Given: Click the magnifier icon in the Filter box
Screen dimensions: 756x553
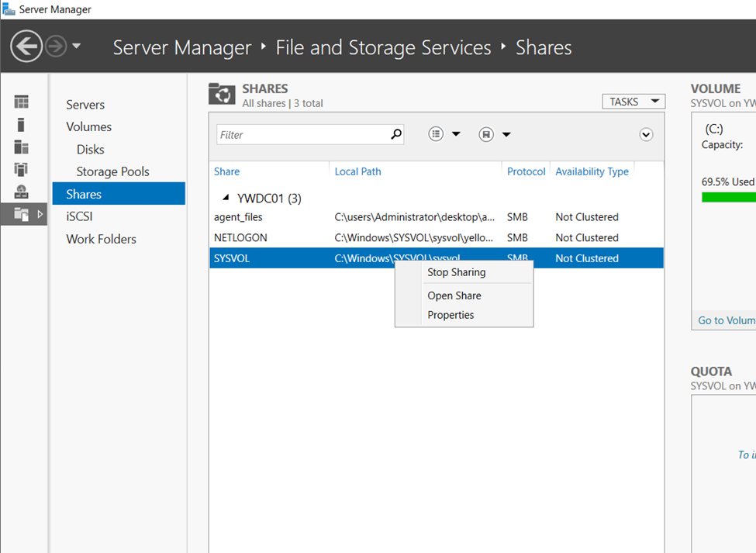Looking at the screenshot, I should pyautogui.click(x=396, y=134).
